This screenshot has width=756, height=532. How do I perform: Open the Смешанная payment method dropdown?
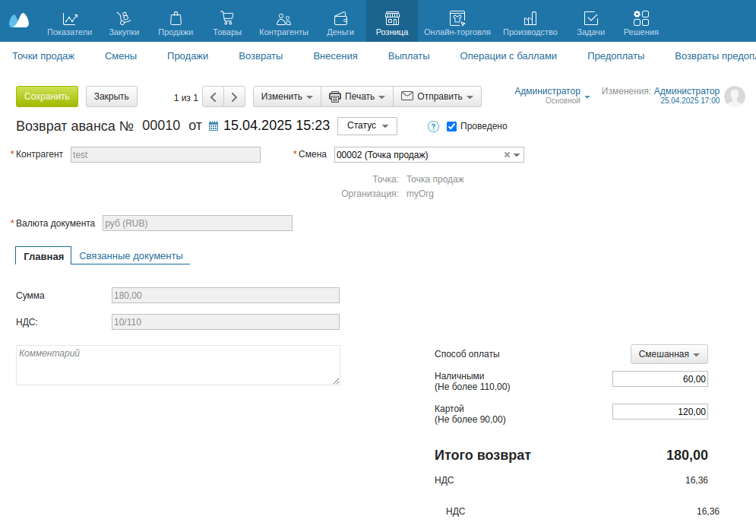[x=669, y=354]
